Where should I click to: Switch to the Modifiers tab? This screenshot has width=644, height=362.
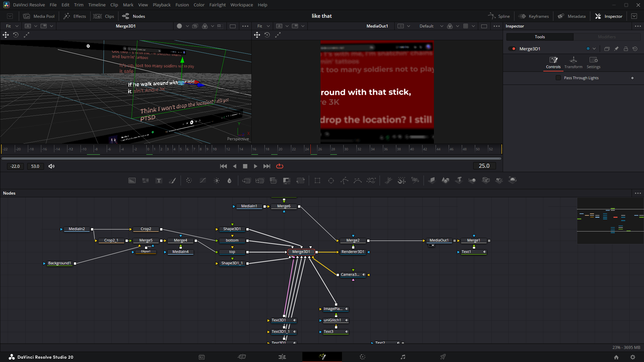607,37
